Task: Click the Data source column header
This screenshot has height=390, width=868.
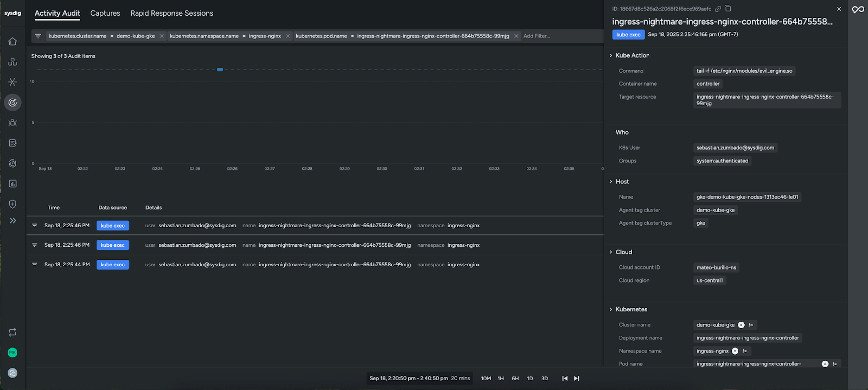Action: [113, 208]
